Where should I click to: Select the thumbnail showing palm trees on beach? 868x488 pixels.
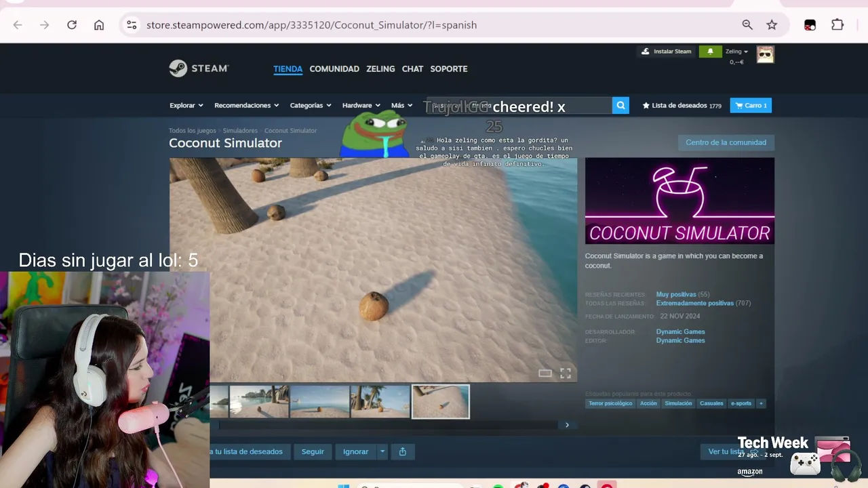(x=380, y=402)
